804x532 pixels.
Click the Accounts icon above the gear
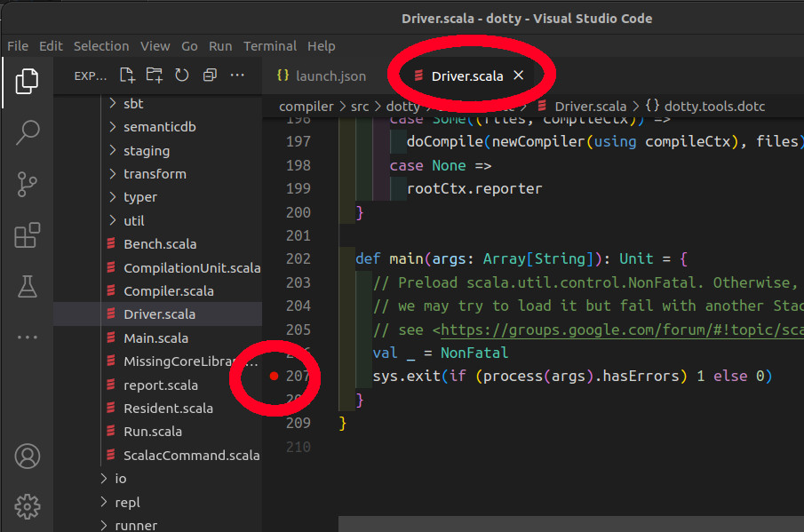coord(26,455)
